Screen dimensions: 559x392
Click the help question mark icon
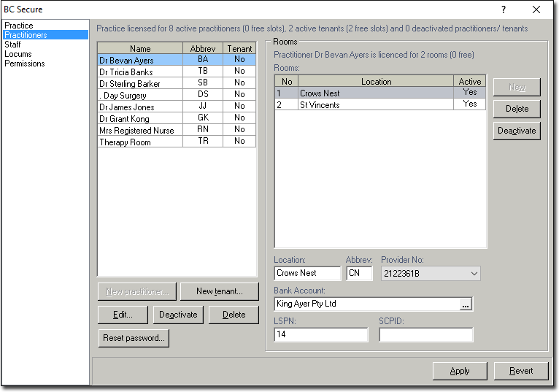coord(503,9)
